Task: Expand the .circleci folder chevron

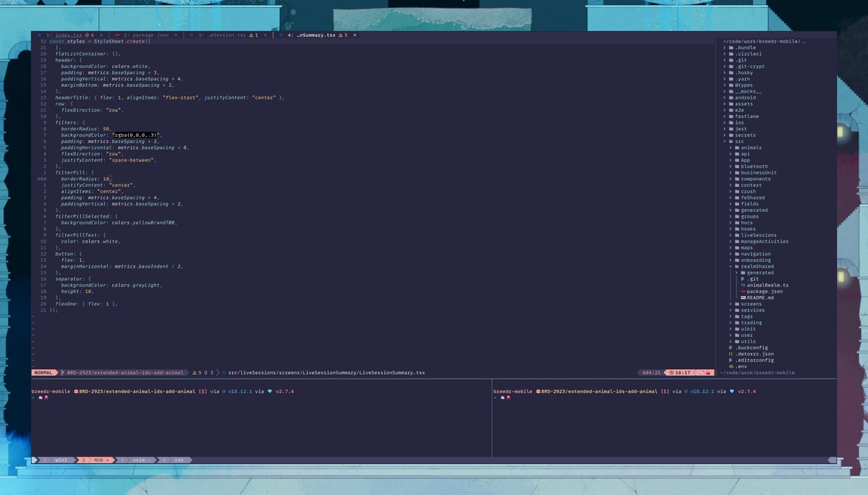Action: coord(724,54)
